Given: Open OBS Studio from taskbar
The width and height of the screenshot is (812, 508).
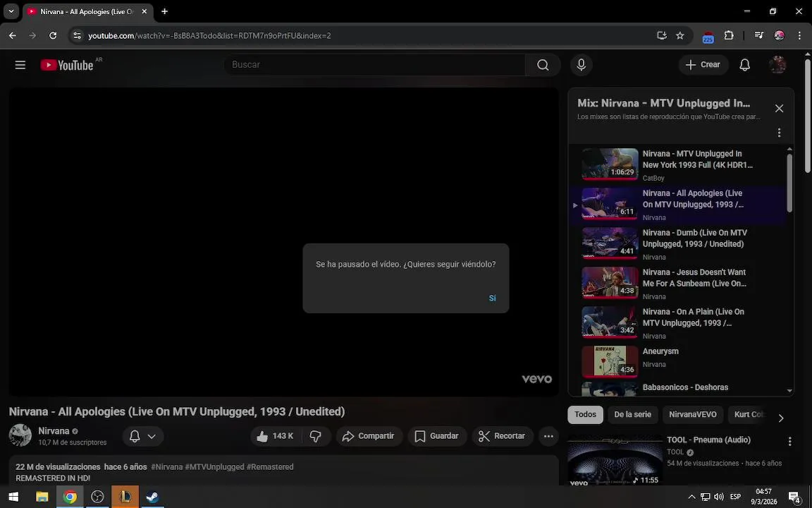Looking at the screenshot, I should coord(97,497).
